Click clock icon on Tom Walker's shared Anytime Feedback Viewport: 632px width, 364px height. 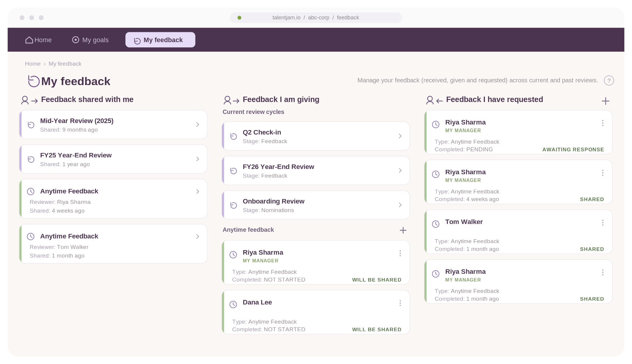[x=31, y=236]
